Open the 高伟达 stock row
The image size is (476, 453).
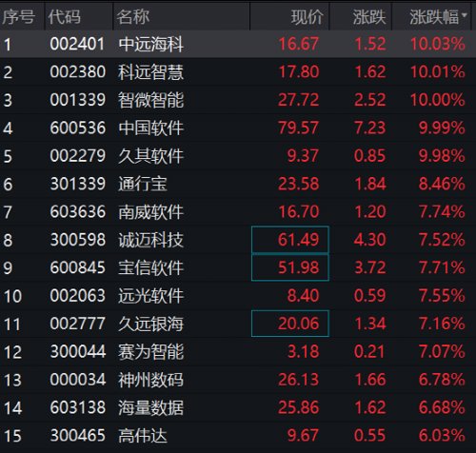tap(238, 435)
